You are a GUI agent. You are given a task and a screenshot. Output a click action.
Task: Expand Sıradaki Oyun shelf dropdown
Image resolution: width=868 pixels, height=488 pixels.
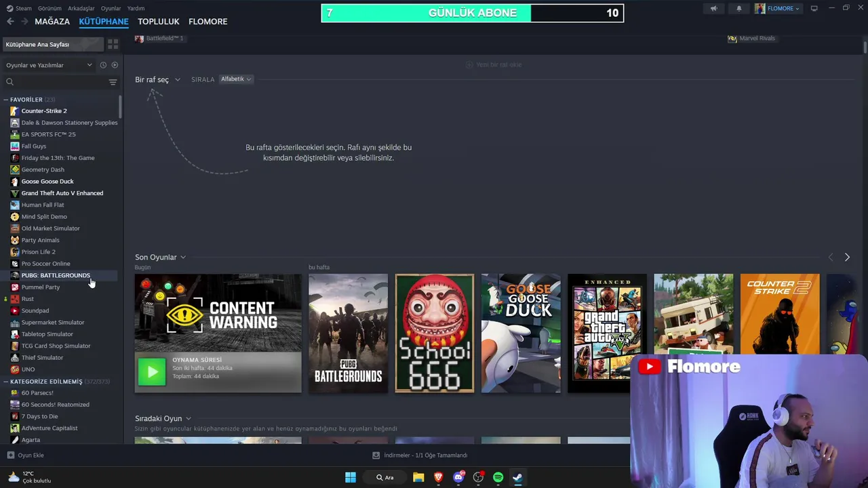[x=163, y=418]
